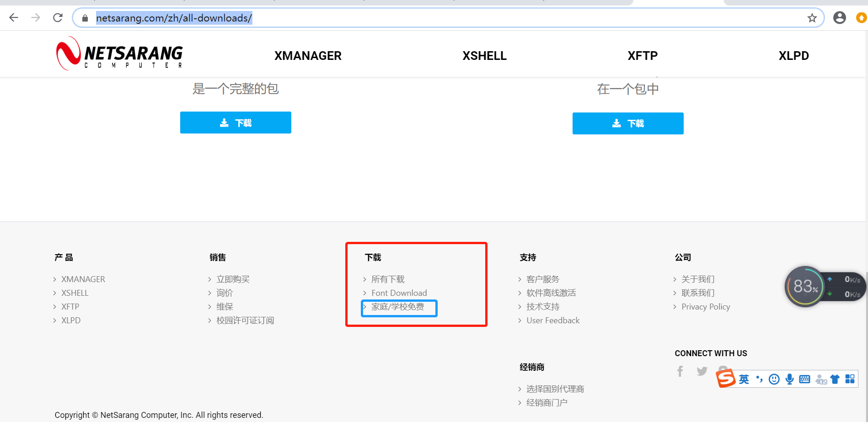868x422 pixels.
Task: Click the Sogou input method logo
Action: pyautogui.click(x=725, y=379)
